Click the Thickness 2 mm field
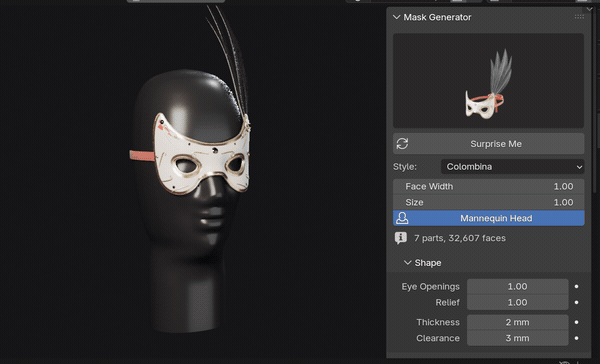600x364 pixels. tap(517, 322)
